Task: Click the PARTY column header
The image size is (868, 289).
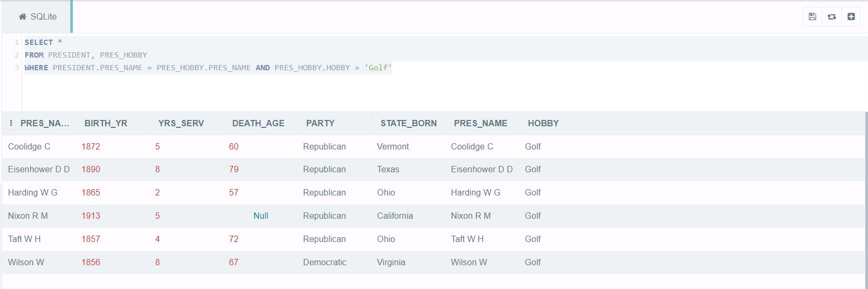Action: pyautogui.click(x=320, y=123)
